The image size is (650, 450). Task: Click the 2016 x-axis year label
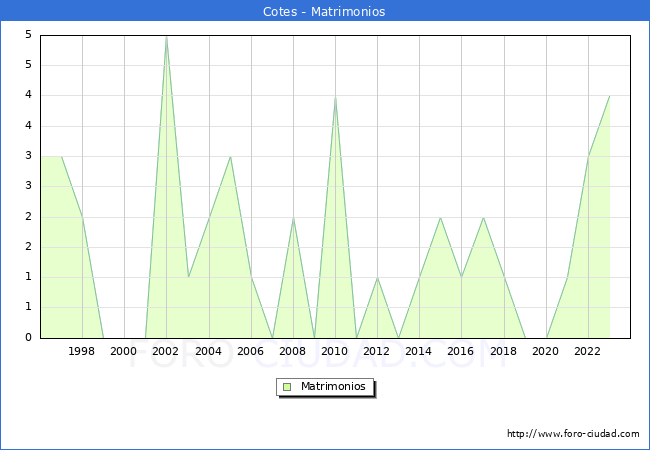point(461,351)
